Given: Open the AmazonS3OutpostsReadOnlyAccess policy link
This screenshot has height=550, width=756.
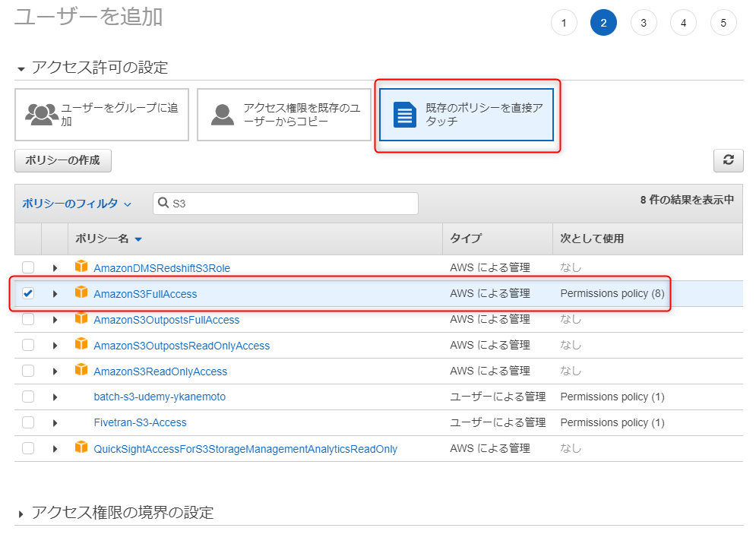Looking at the screenshot, I should point(182,346).
